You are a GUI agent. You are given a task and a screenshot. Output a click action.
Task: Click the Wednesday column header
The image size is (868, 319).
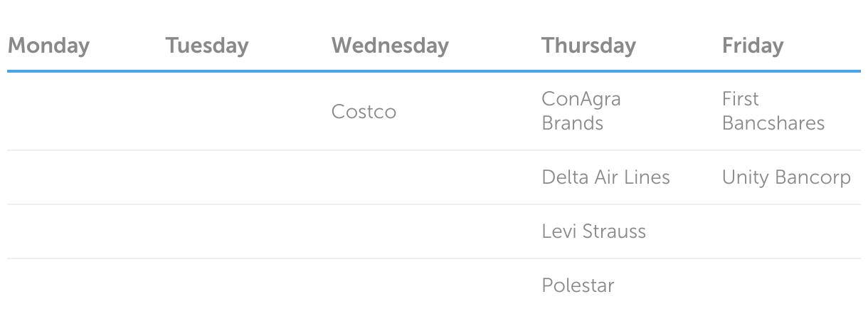tap(390, 46)
